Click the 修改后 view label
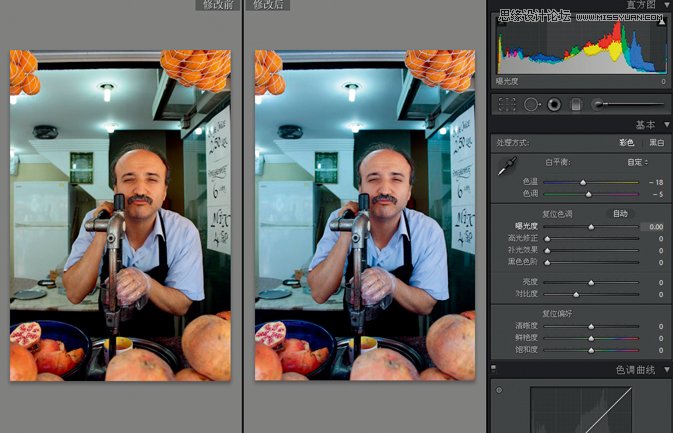This screenshot has width=673, height=433. [267, 5]
